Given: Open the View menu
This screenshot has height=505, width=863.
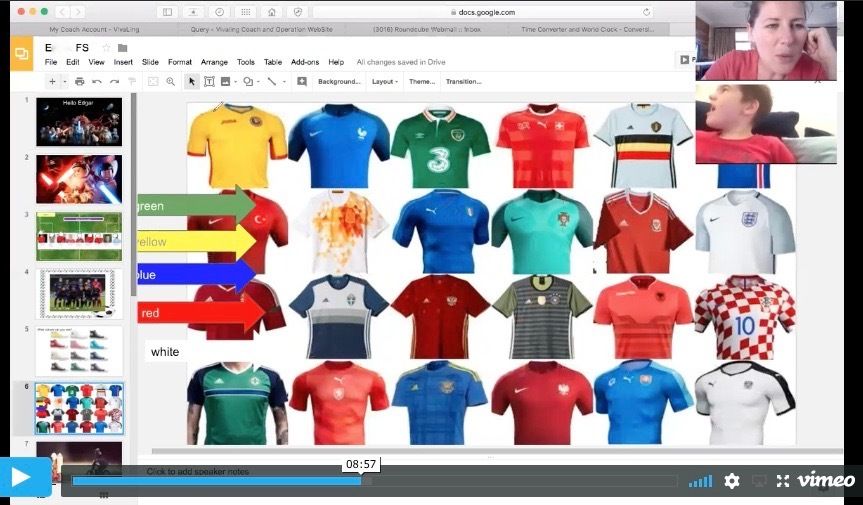Looking at the screenshot, I should click(96, 62).
